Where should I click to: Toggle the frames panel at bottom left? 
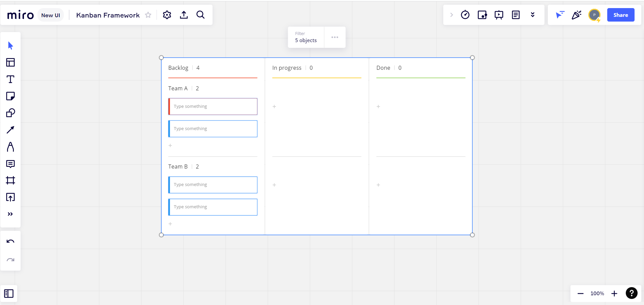coord(9,294)
